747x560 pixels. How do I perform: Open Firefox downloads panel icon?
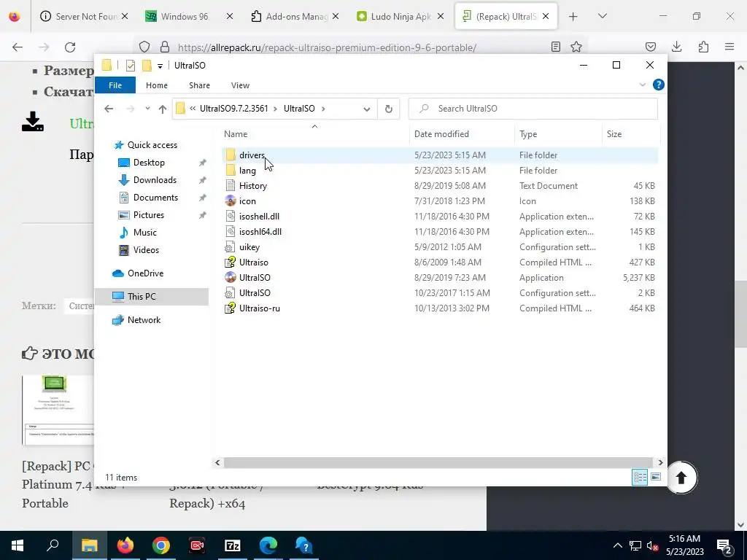coord(676,47)
